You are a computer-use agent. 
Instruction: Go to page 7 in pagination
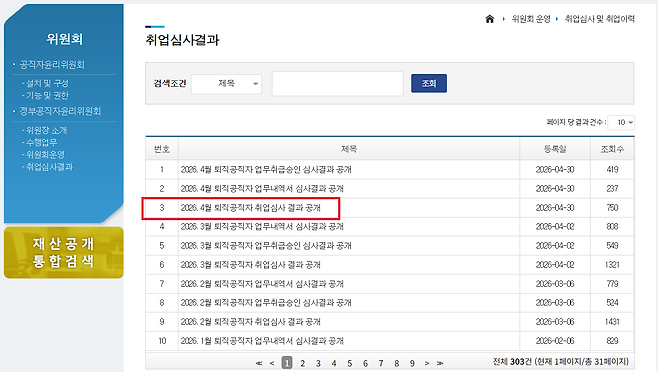[381, 363]
